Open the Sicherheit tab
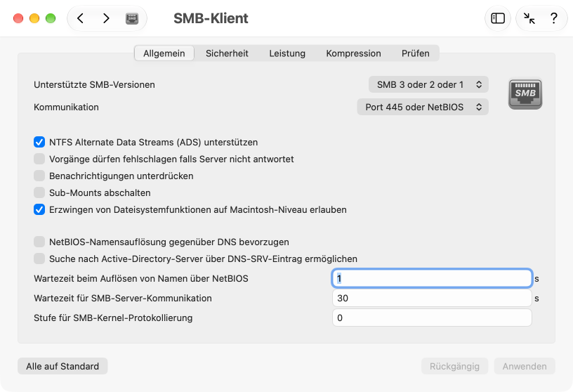 [x=227, y=53]
